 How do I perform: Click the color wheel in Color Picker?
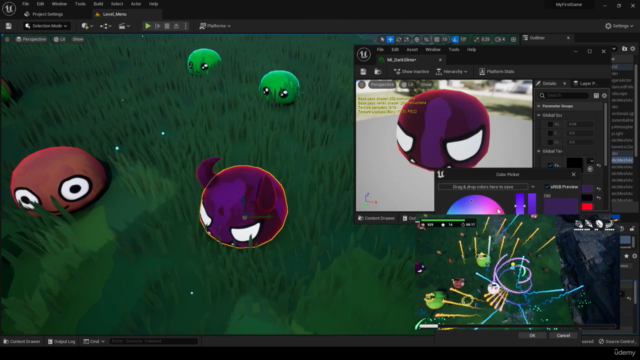475,205
